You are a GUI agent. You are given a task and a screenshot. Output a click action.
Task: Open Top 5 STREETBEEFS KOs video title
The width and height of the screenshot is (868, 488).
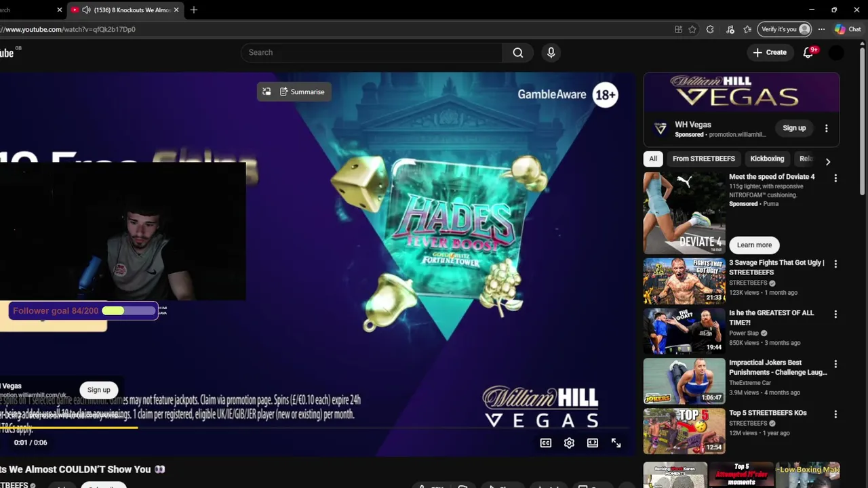point(768,413)
